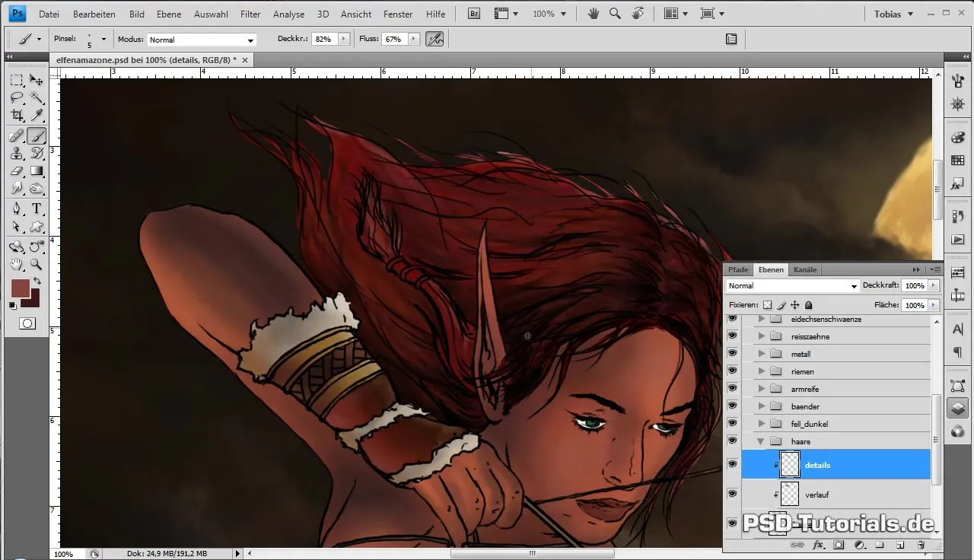The image size is (974, 560).
Task: Add a layer style with the fx button
Action: pyautogui.click(x=819, y=545)
